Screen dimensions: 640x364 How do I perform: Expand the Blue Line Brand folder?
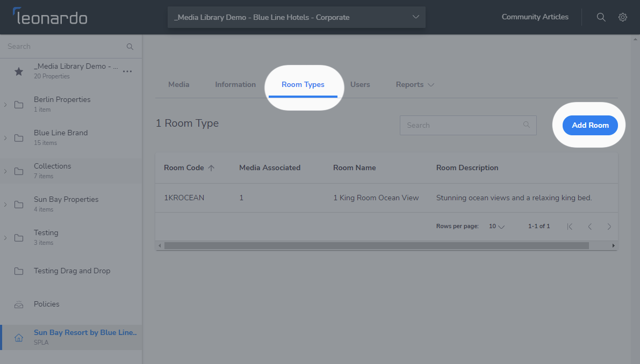pyautogui.click(x=5, y=138)
